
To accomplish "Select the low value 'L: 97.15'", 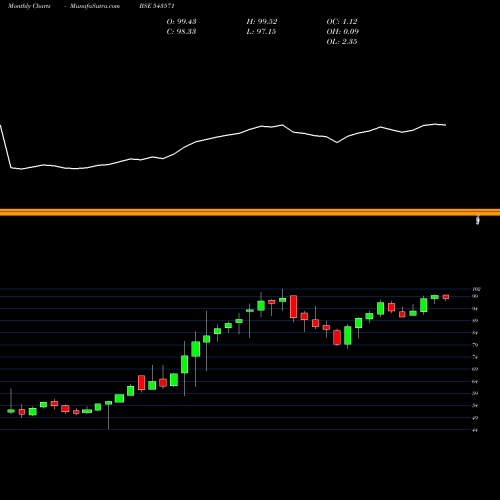I will pyautogui.click(x=261, y=32).
